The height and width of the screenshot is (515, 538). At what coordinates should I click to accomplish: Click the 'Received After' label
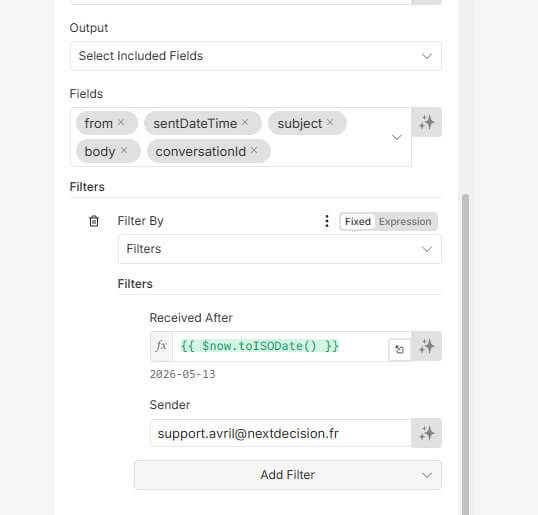click(x=191, y=318)
